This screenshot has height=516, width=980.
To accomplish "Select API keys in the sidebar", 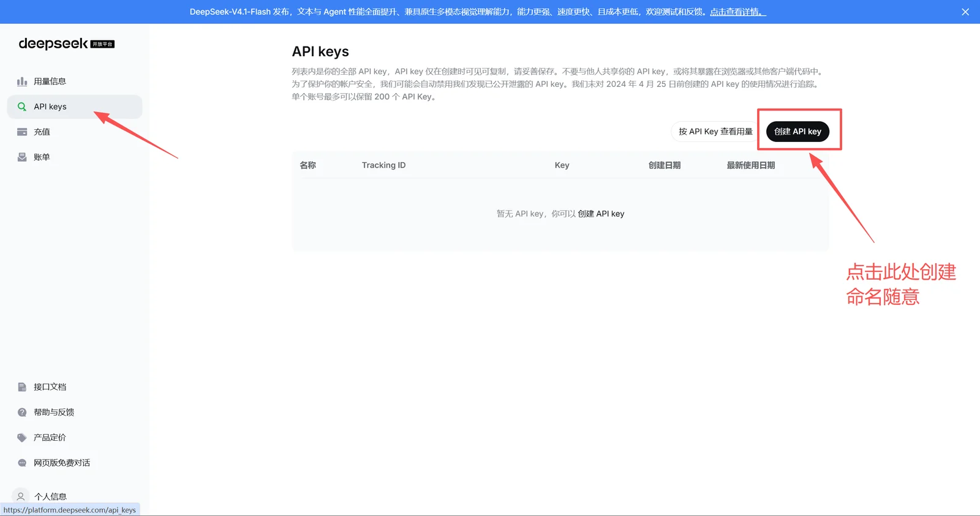I will [x=75, y=107].
